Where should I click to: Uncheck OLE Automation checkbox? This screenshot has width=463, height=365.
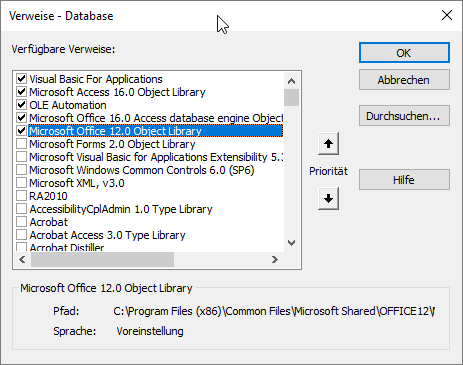[x=22, y=105]
